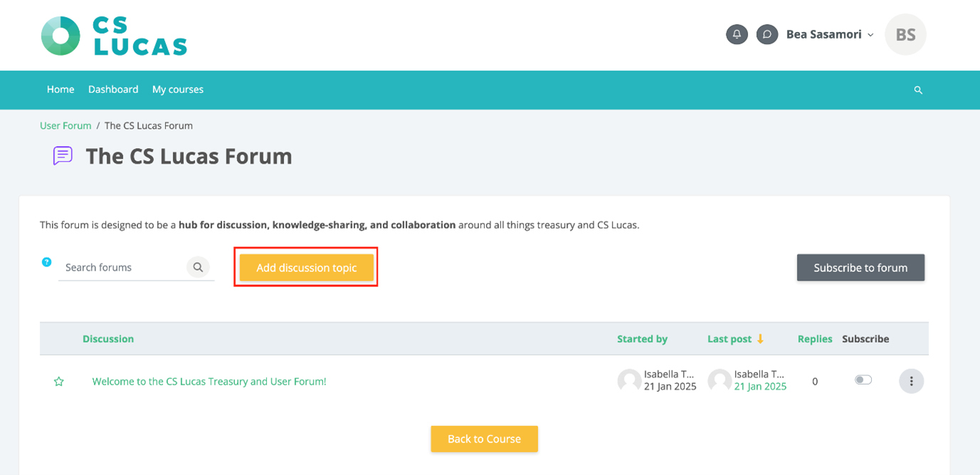
Task: Sort discussions by Last post
Action: (729, 339)
